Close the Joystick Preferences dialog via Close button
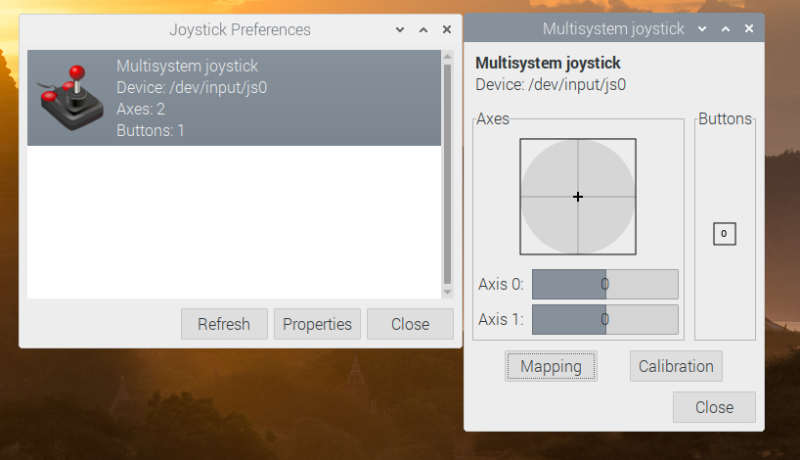Screen dimensions: 800x460 point(410,324)
